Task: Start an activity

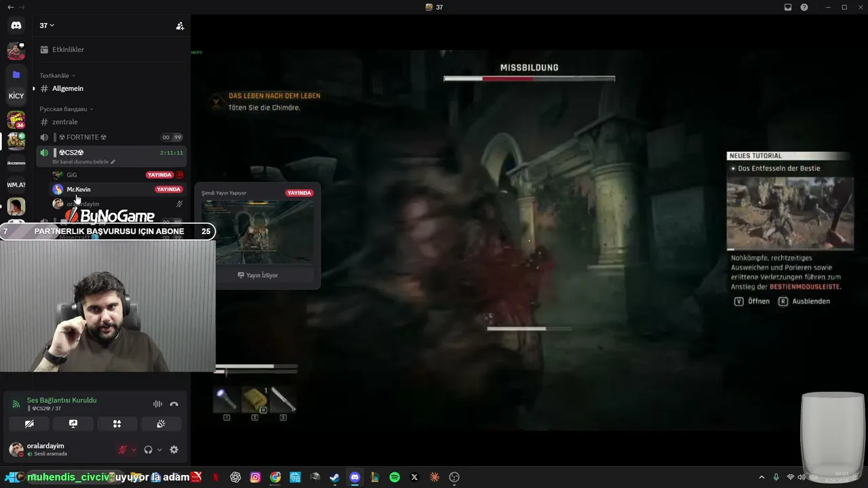Action: 117,424
